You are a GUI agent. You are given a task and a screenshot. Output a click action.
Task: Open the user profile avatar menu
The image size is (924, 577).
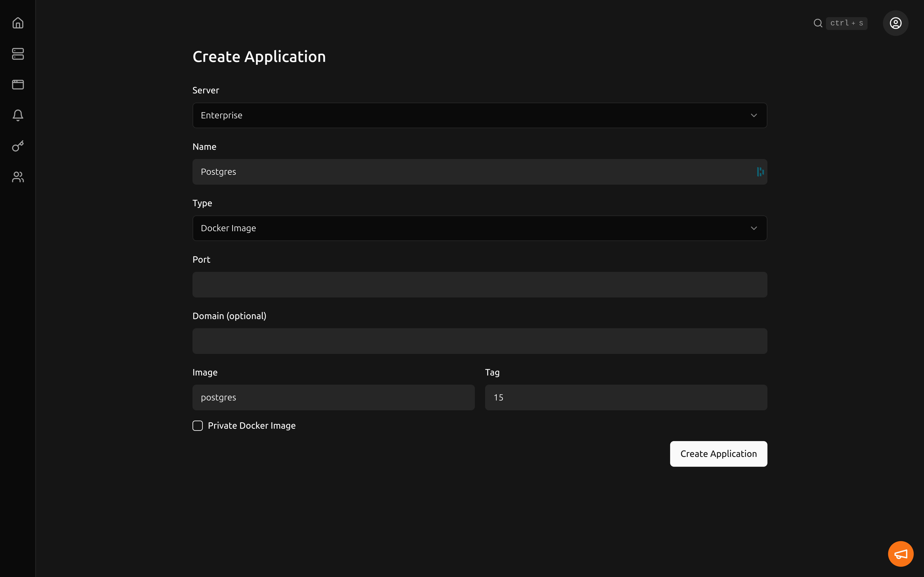(895, 23)
